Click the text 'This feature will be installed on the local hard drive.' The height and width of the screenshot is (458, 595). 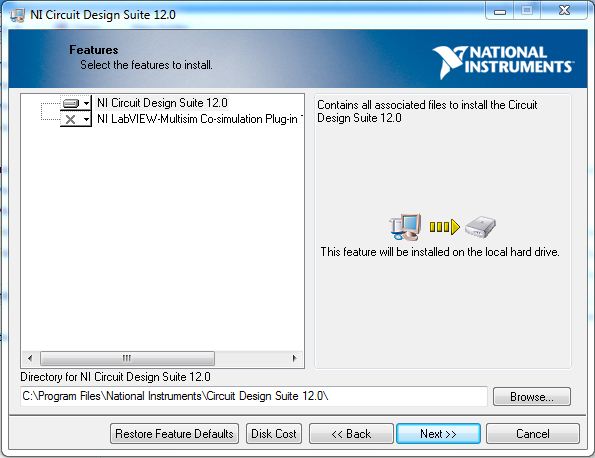440,252
